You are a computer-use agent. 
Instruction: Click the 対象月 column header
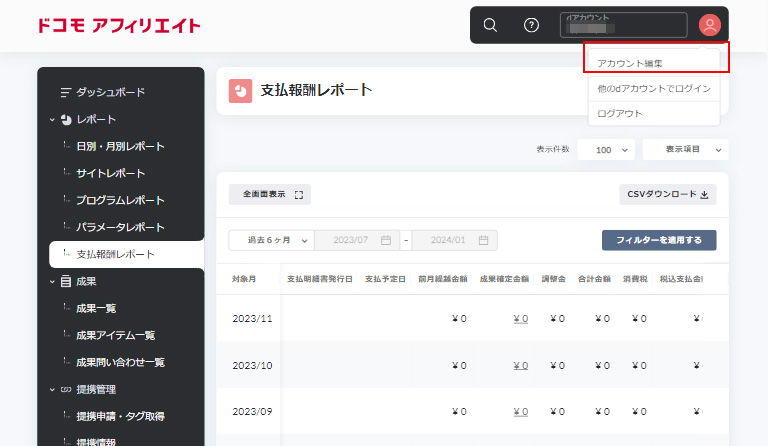(x=244, y=279)
